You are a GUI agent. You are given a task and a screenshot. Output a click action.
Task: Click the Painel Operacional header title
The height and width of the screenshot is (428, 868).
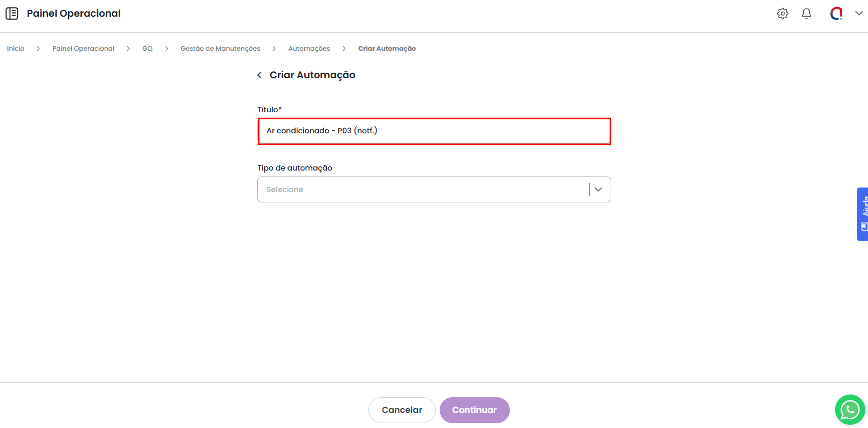(x=74, y=13)
